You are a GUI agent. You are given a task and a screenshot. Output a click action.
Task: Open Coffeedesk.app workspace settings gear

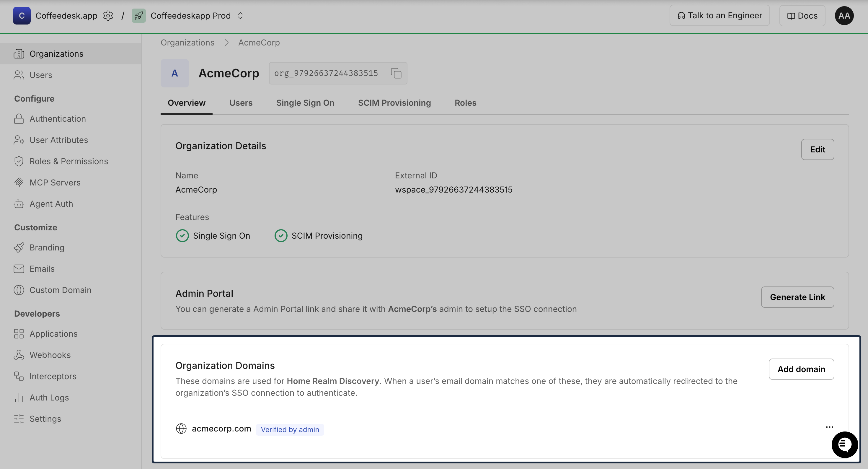point(108,16)
